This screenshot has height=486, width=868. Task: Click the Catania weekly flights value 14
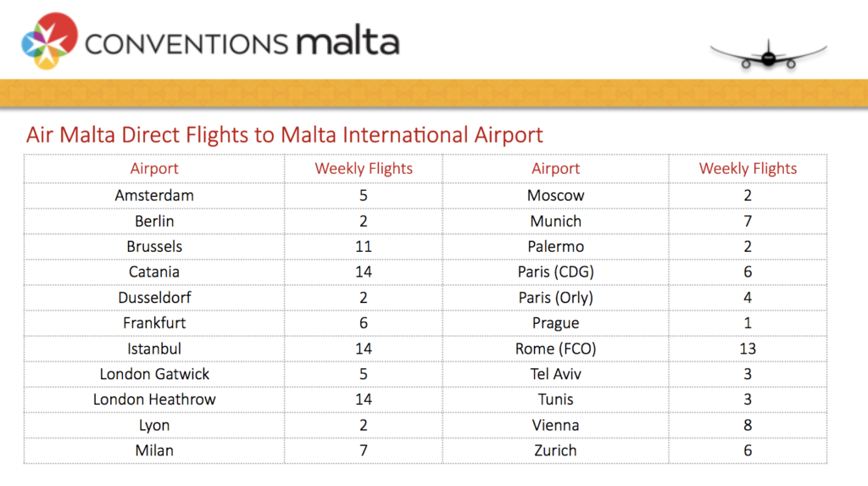(363, 272)
